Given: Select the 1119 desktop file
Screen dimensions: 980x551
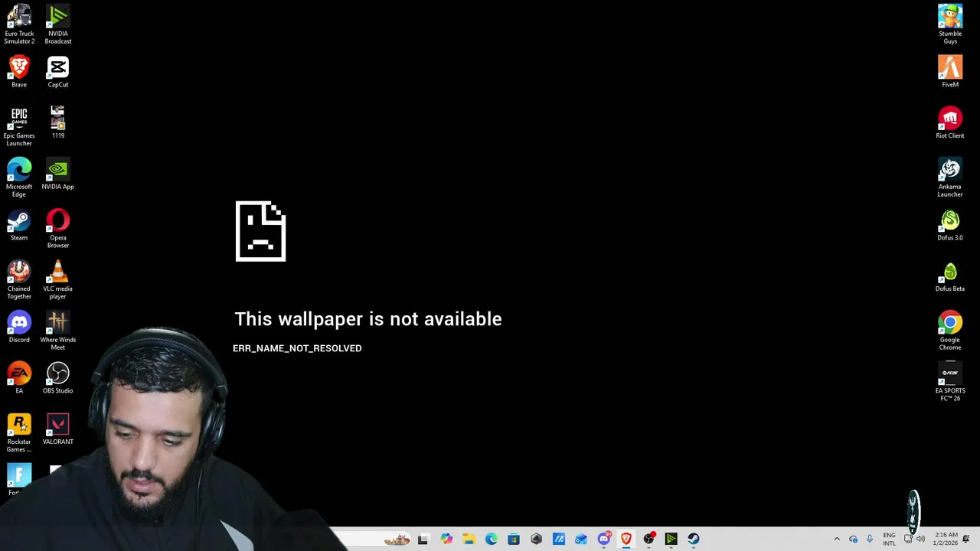Looking at the screenshot, I should tap(58, 122).
